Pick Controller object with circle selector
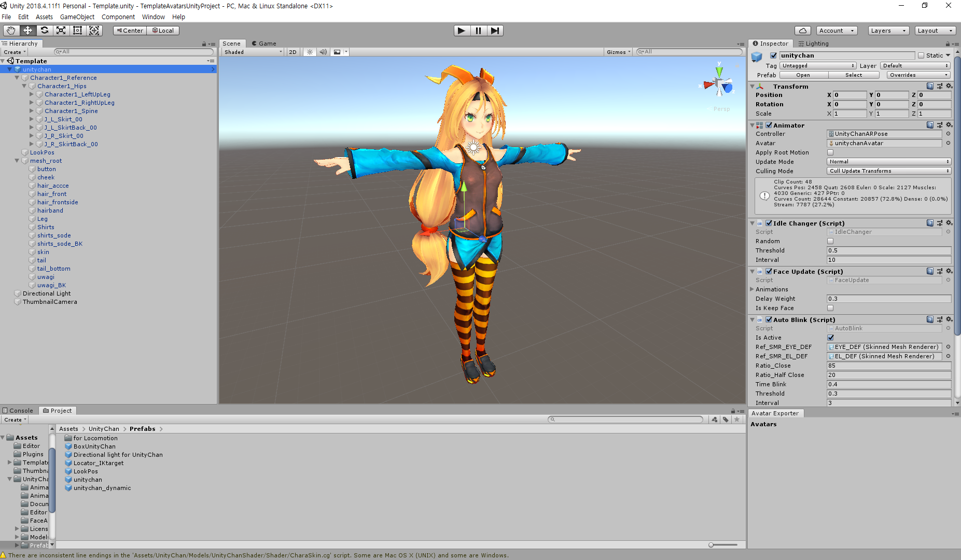 point(948,134)
